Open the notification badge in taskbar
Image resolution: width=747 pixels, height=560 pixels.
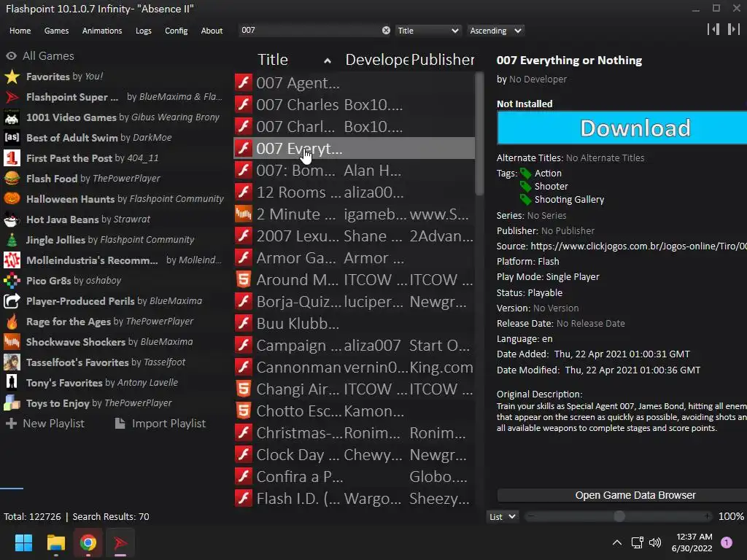(x=727, y=542)
